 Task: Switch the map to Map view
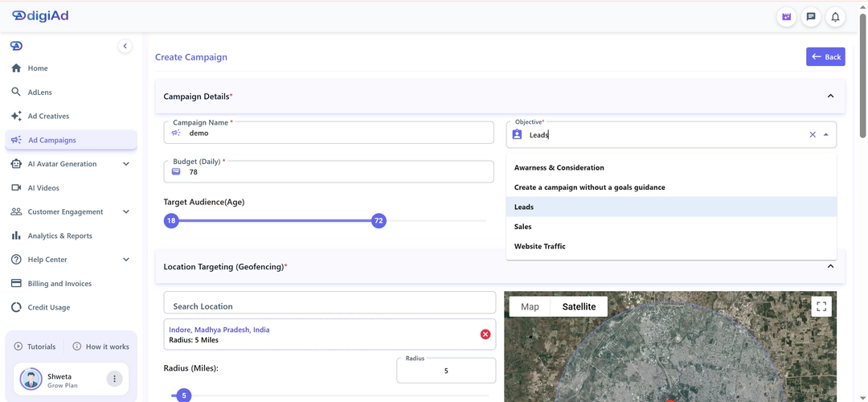click(x=530, y=306)
